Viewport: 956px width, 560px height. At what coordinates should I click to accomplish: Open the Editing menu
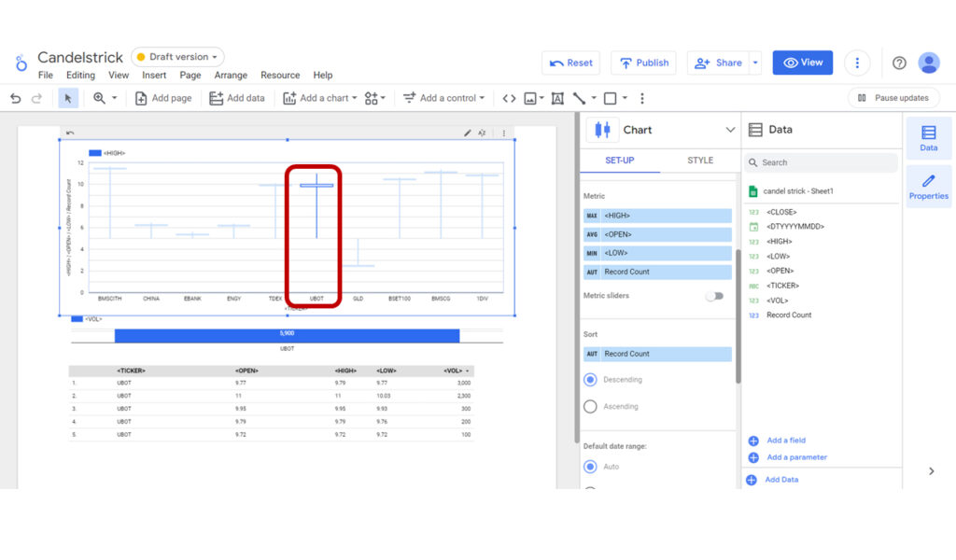80,75
